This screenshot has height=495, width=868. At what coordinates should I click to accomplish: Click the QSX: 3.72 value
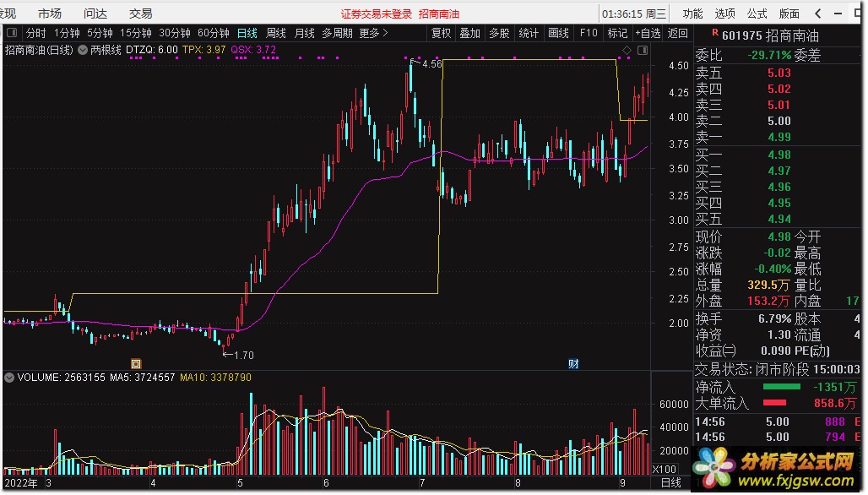tap(253, 50)
